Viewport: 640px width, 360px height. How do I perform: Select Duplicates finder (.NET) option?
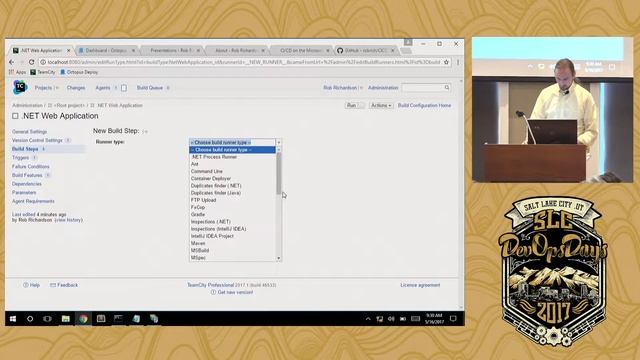click(233, 186)
